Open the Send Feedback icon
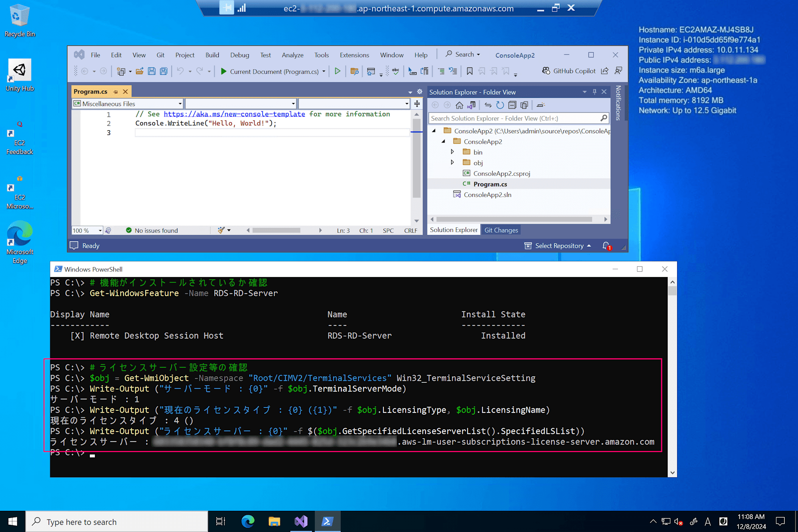The height and width of the screenshot is (532, 798). [x=618, y=71]
